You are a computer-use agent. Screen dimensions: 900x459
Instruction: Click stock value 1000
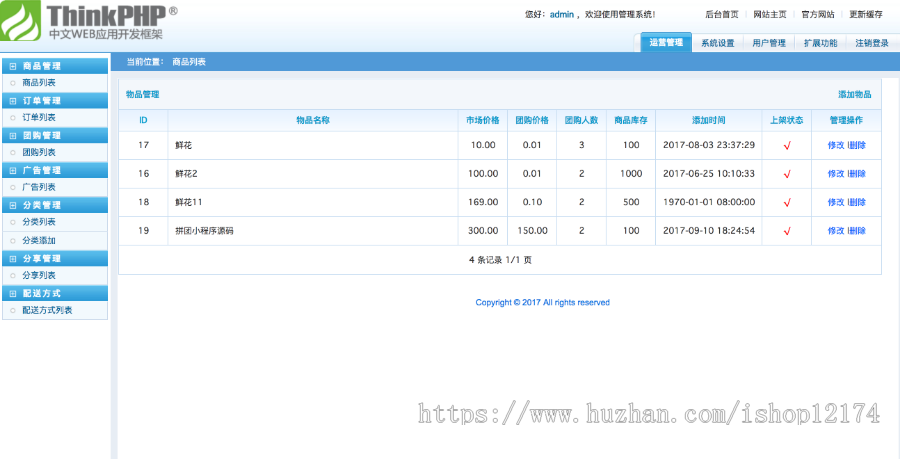(x=631, y=173)
